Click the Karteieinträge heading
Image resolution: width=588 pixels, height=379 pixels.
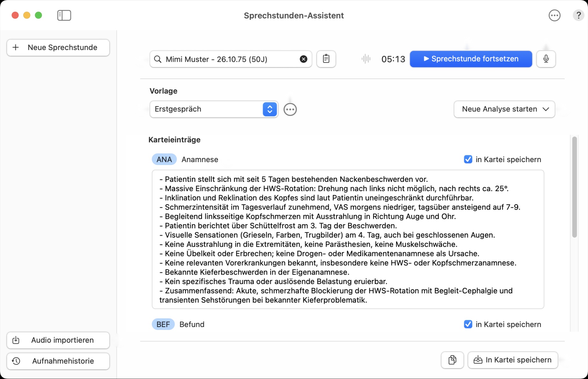[174, 140]
